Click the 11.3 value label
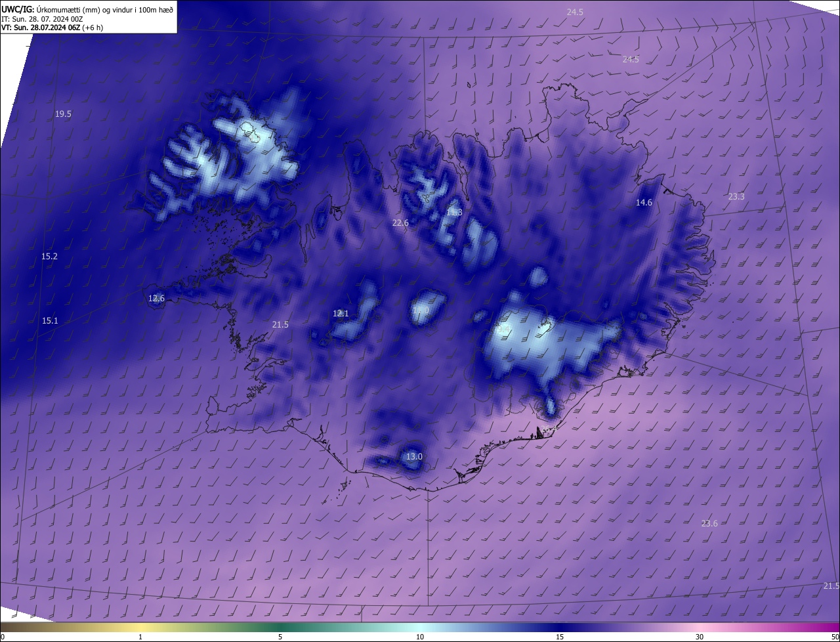This screenshot has width=840, height=642. click(x=454, y=213)
